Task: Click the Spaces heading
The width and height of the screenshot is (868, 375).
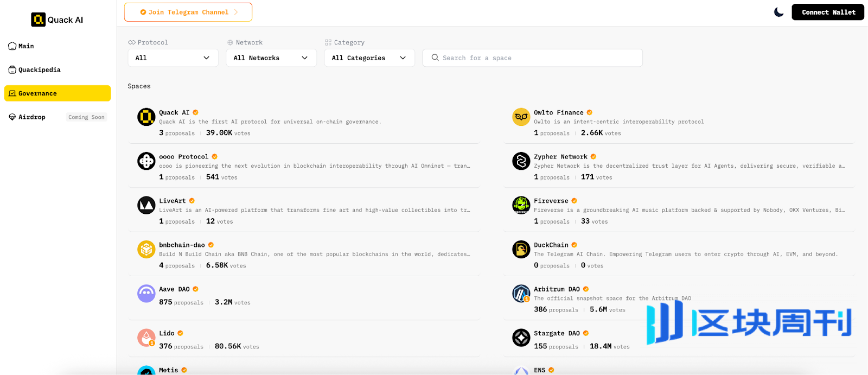Action: click(x=139, y=86)
